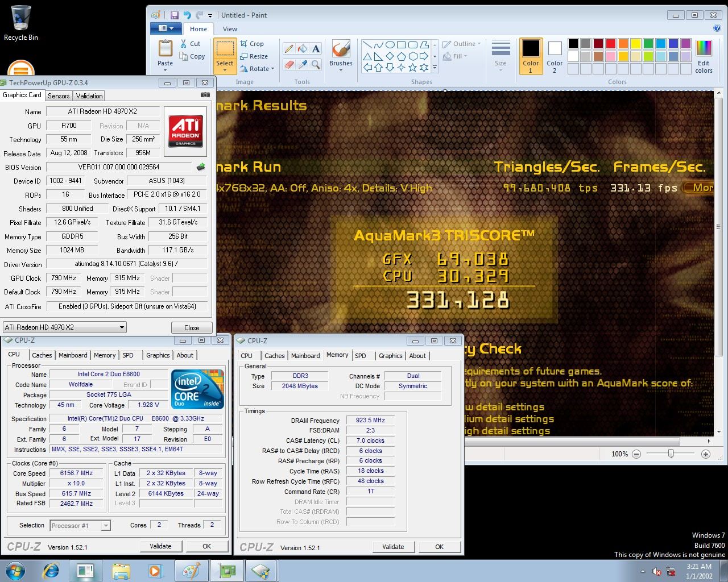Click the Redo arrow in Paint toolbar
This screenshot has width=728, height=582.
199,15
